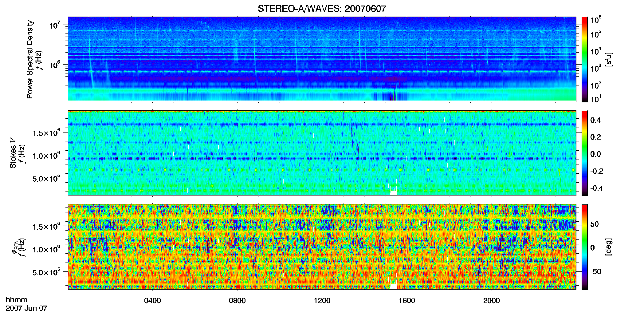
Task: Click 5.0×10^5 tick on Stokes V panel
Action: (46, 179)
